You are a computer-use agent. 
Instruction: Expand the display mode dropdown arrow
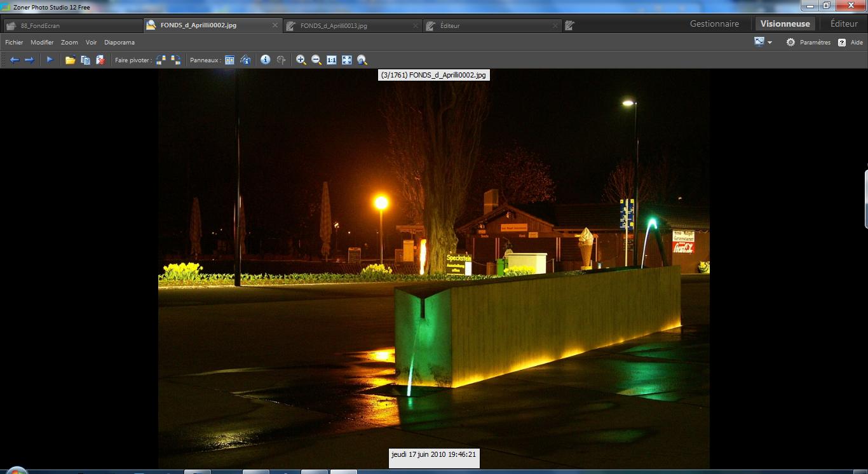(770, 43)
